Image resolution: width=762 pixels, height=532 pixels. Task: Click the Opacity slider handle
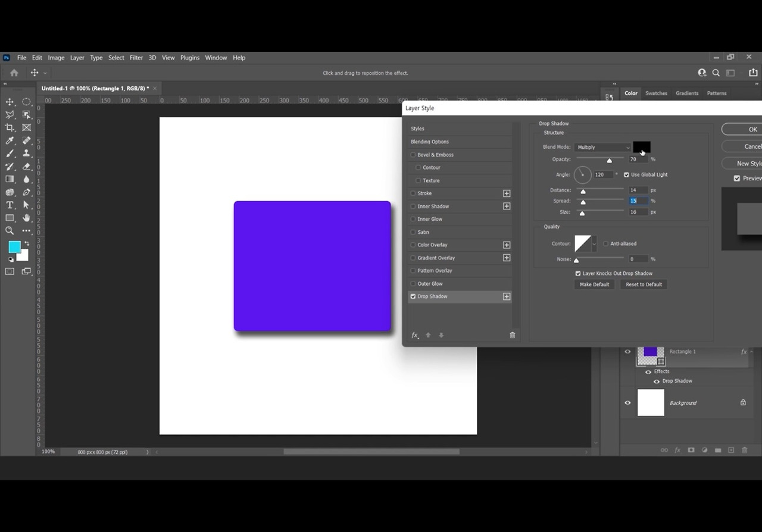pyautogui.click(x=609, y=161)
